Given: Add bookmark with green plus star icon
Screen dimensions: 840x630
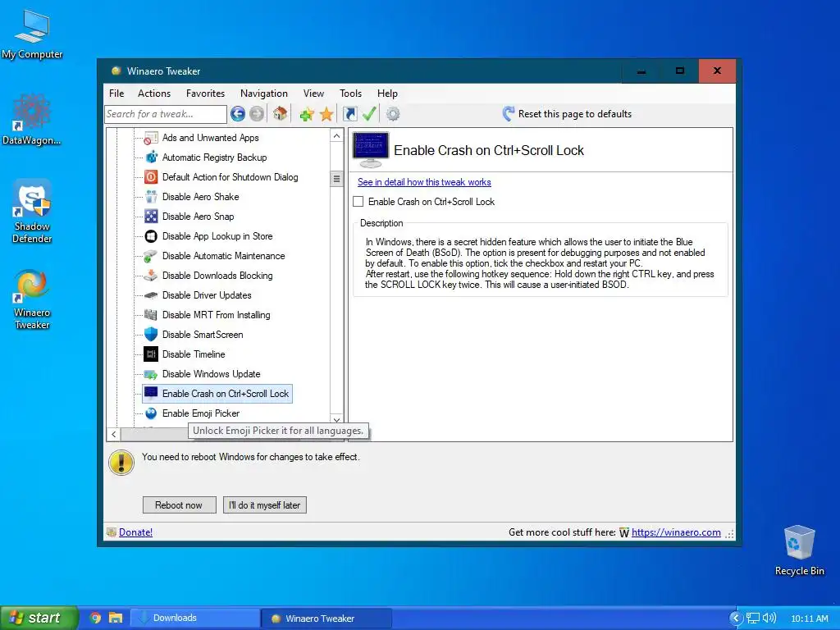Looking at the screenshot, I should [x=307, y=113].
